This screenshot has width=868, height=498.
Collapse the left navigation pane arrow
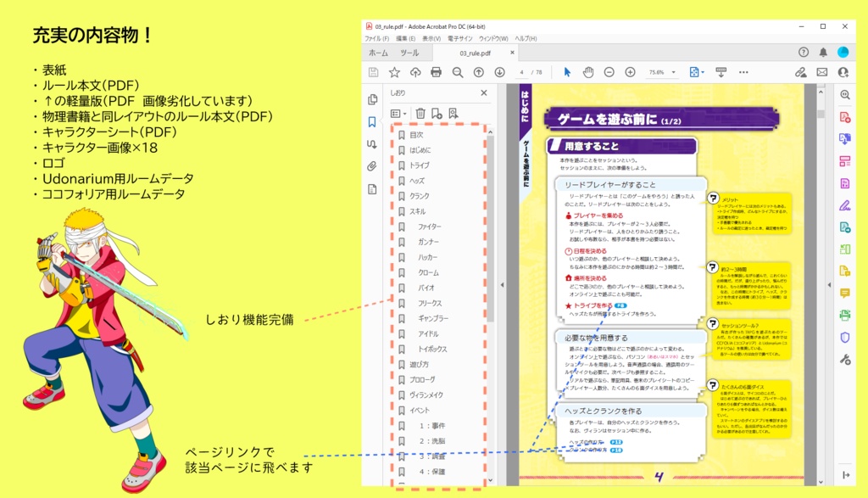502,285
